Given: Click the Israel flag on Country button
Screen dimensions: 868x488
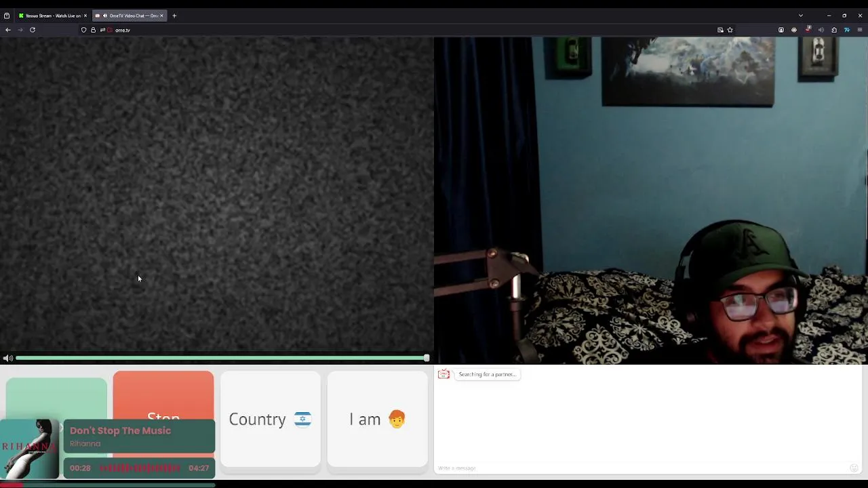Looking at the screenshot, I should [x=302, y=419].
